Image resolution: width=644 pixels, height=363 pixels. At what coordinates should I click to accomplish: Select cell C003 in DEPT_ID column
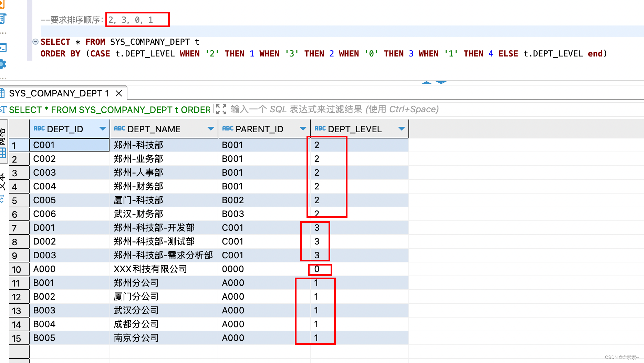[70, 173]
